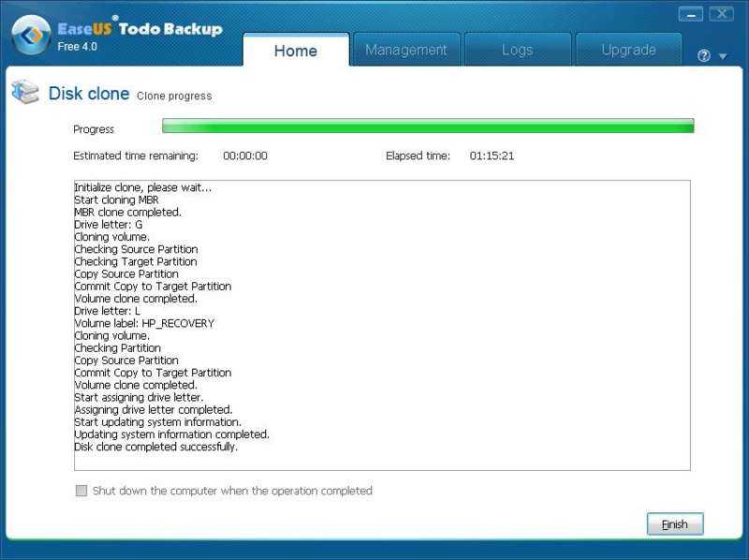Click the 'EaseUS Todo Backup' title text
Screen dimensions: 749x560
pyautogui.click(x=140, y=29)
